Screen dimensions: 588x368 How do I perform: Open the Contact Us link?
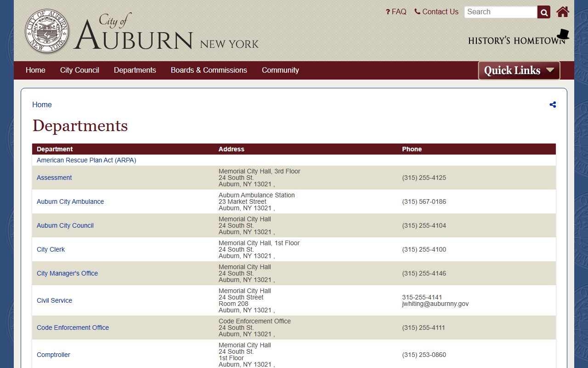coord(436,12)
